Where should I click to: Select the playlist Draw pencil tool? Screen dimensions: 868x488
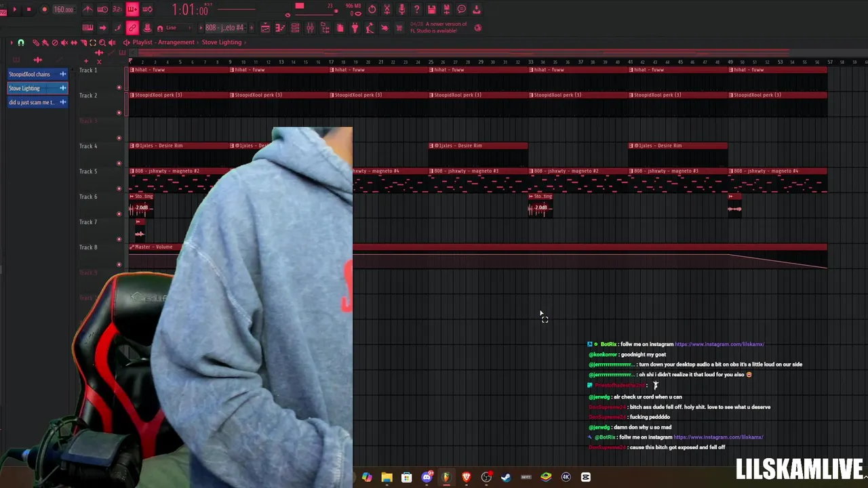click(x=36, y=42)
